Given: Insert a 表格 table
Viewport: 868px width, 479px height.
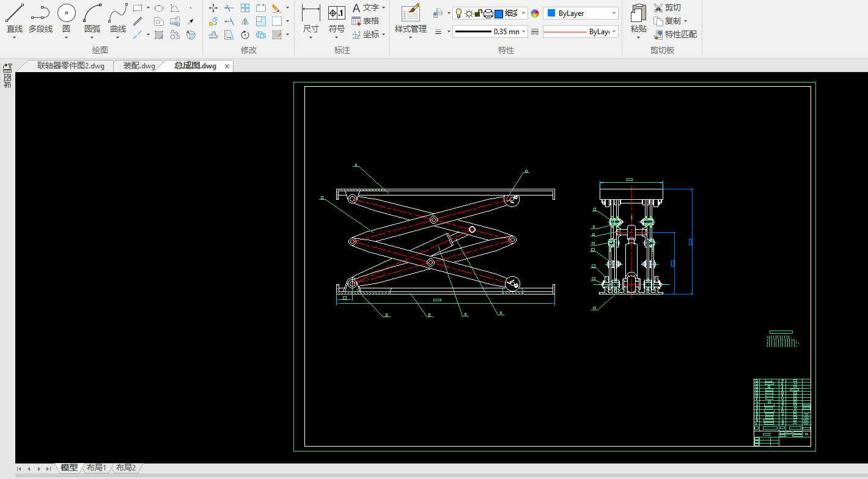Looking at the screenshot, I should click(x=366, y=21).
